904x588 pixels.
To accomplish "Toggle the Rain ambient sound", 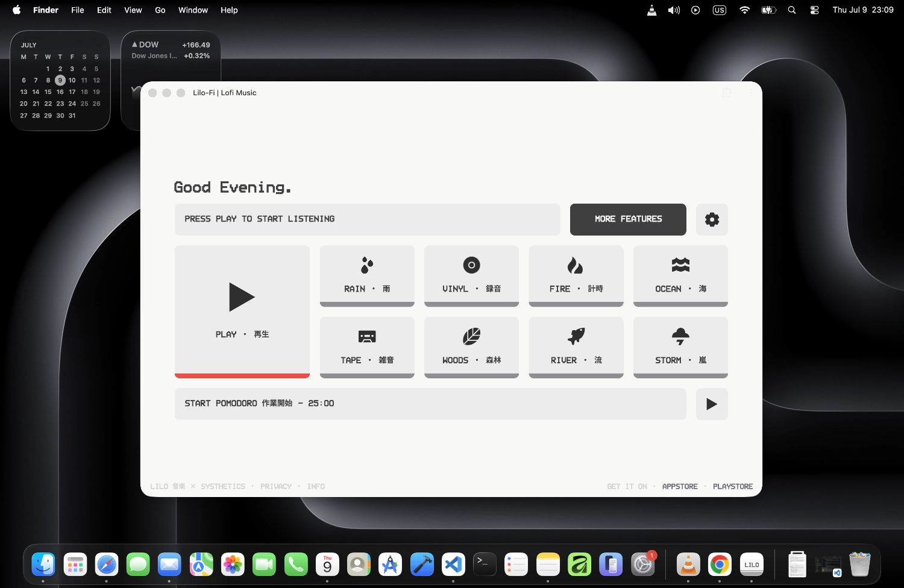I will point(367,276).
